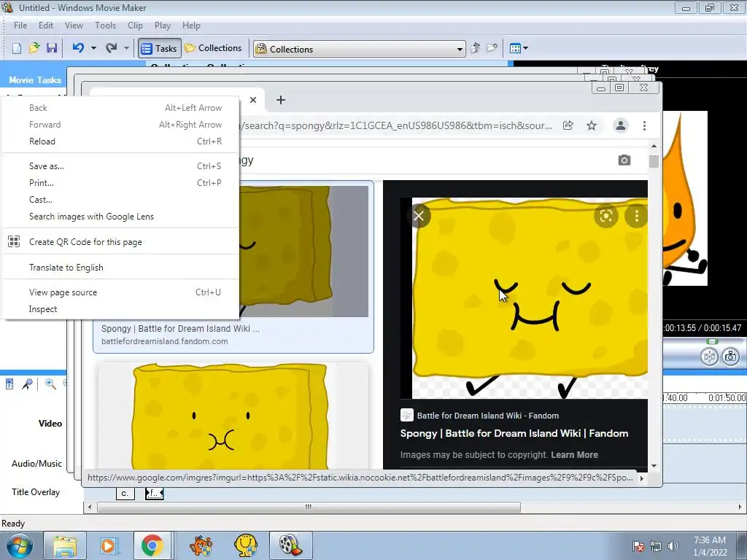Select Translate to English

pos(120,267)
